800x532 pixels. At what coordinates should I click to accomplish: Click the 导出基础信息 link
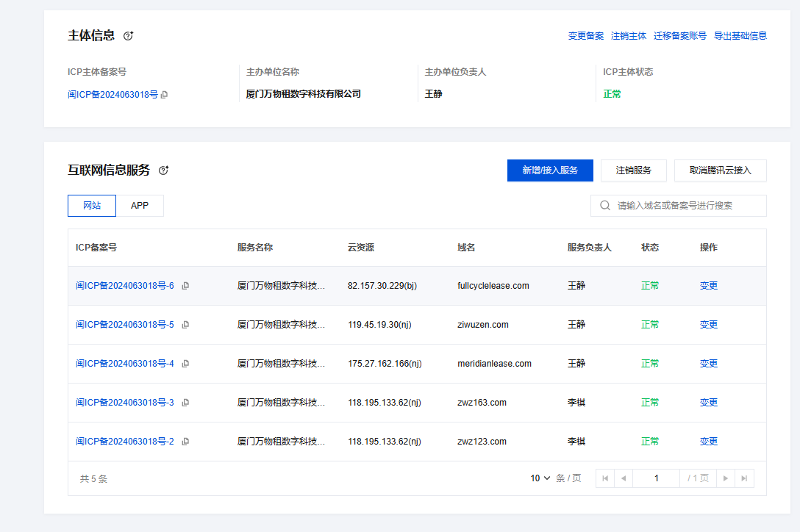coord(740,36)
